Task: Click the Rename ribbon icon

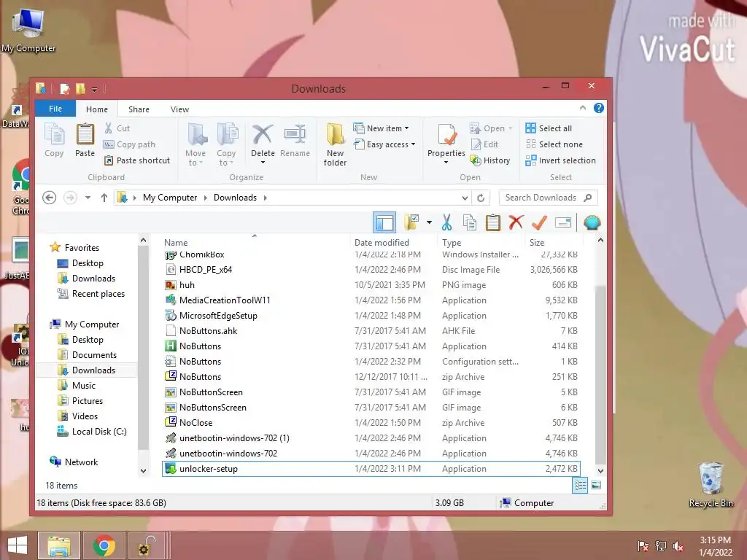Action: 295,139
